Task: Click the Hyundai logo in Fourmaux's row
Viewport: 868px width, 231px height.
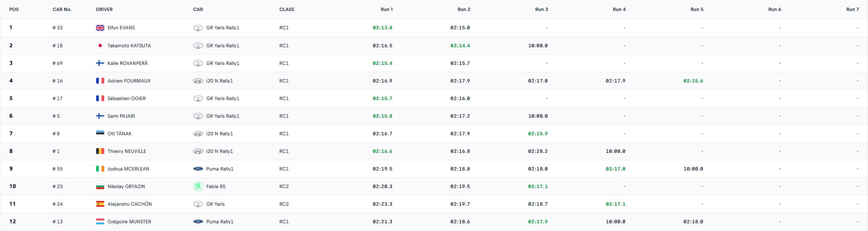Action: point(198,81)
